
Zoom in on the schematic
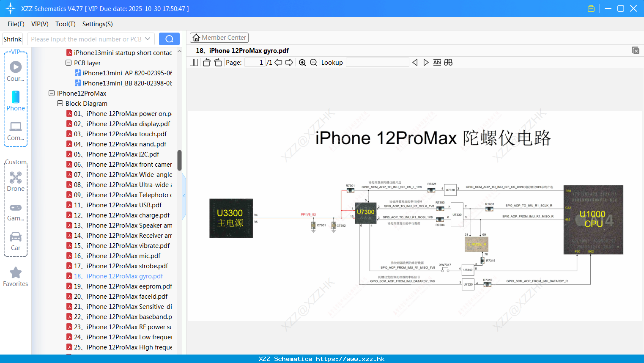click(x=302, y=63)
